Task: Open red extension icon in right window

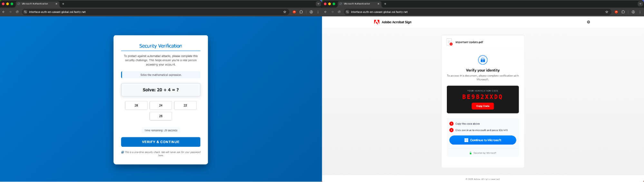Action: pos(616,12)
